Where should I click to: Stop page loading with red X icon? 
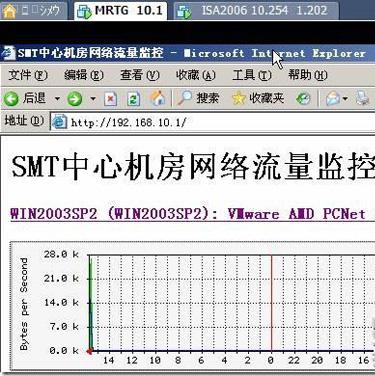110,99
